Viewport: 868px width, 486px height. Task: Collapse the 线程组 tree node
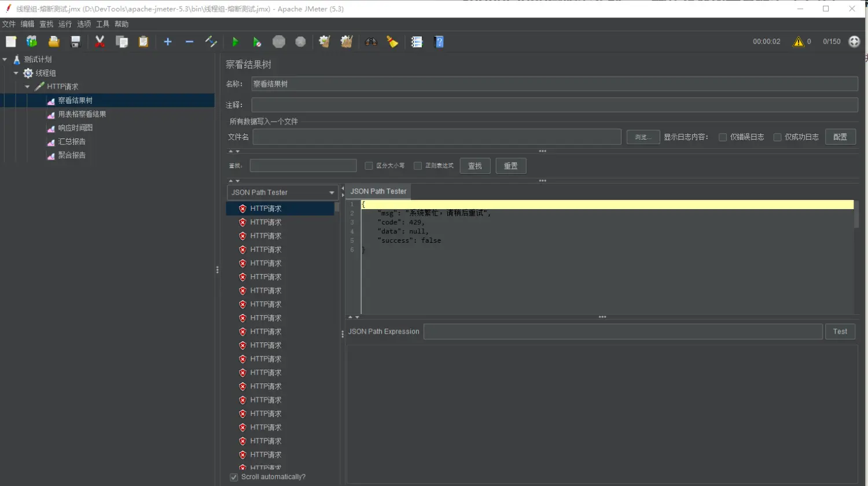tap(16, 73)
